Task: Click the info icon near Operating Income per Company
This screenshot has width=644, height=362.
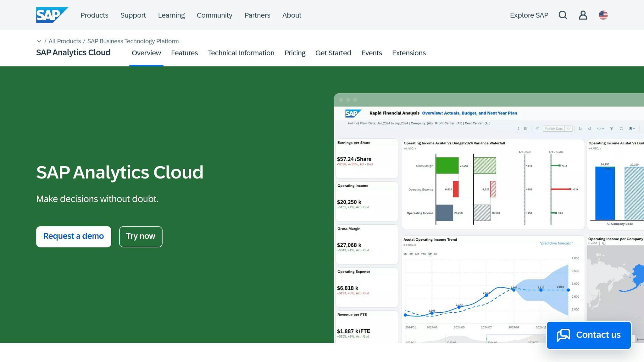Action: 604,243
